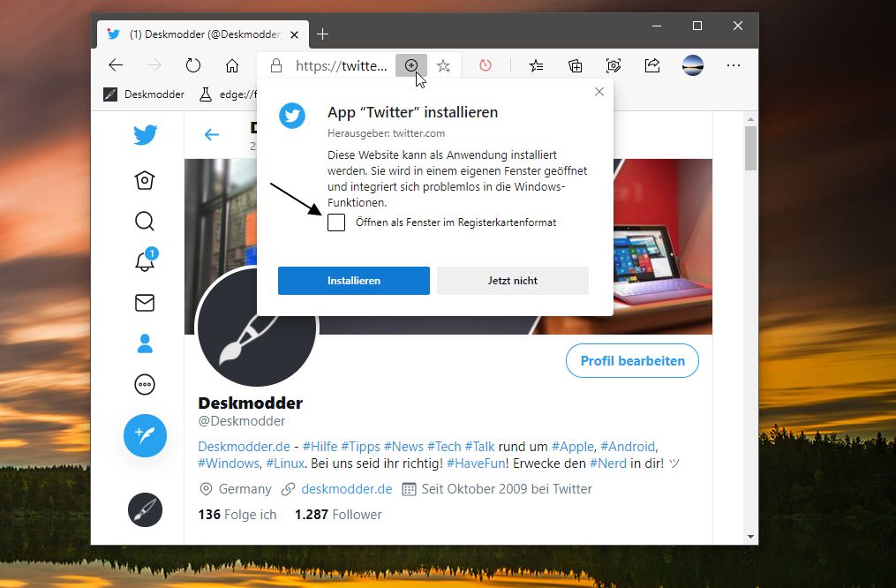Go to the Home page icon
The width and height of the screenshot is (896, 588).
pyautogui.click(x=232, y=65)
